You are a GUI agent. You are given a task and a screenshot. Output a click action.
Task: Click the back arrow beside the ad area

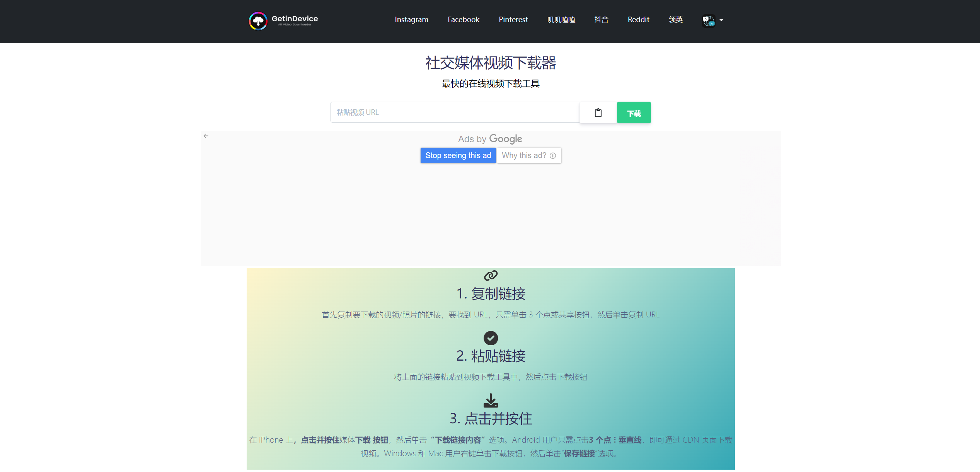(206, 136)
